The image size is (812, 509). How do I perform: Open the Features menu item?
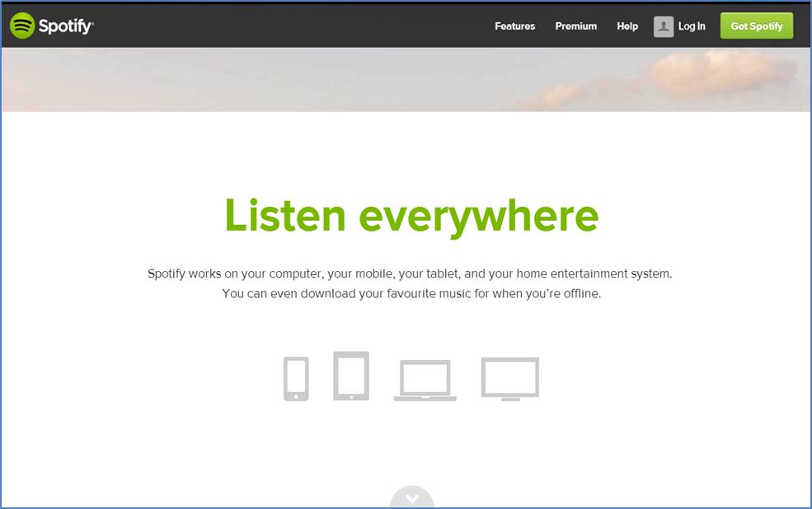(514, 26)
